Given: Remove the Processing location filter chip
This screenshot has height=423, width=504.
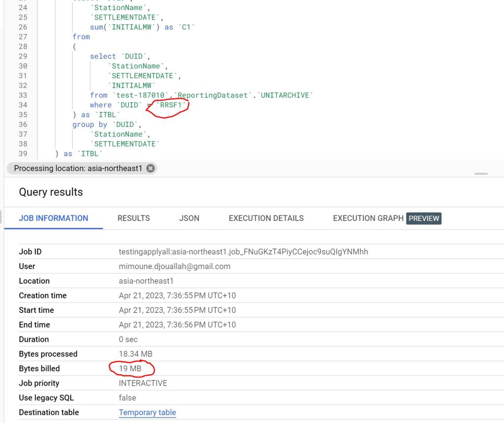Looking at the screenshot, I should (151, 168).
